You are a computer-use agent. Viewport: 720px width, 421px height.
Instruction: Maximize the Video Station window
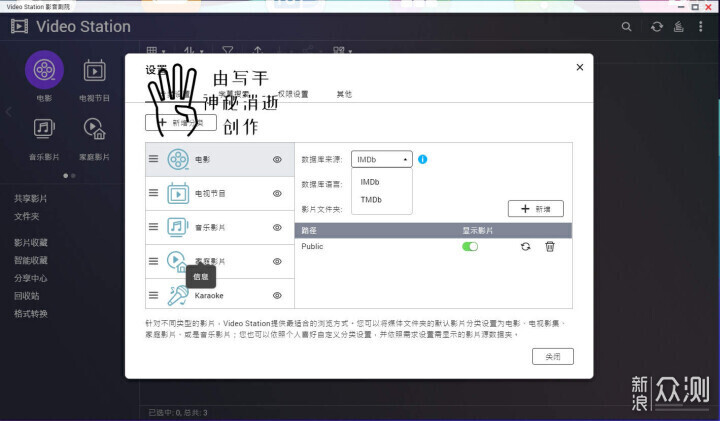point(695,7)
